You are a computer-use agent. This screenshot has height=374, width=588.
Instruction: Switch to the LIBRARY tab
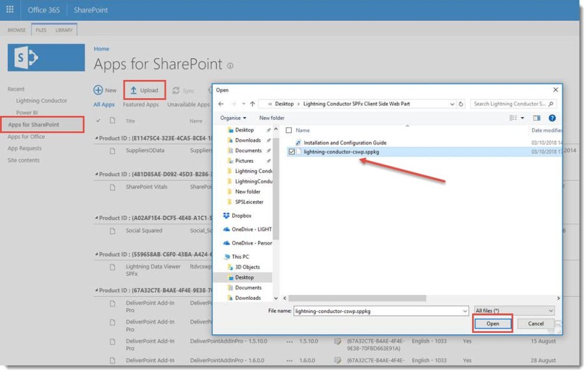click(65, 29)
